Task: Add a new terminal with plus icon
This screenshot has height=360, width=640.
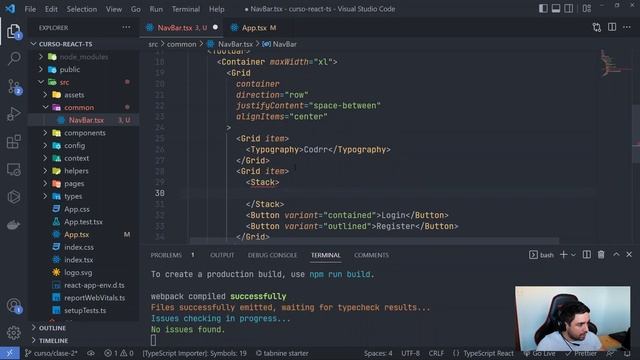Action: coord(563,255)
